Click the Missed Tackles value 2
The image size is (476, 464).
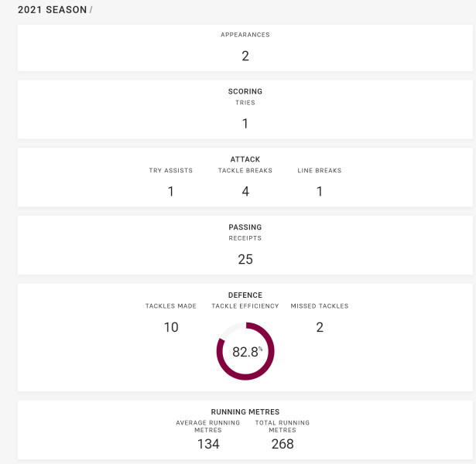tap(320, 327)
